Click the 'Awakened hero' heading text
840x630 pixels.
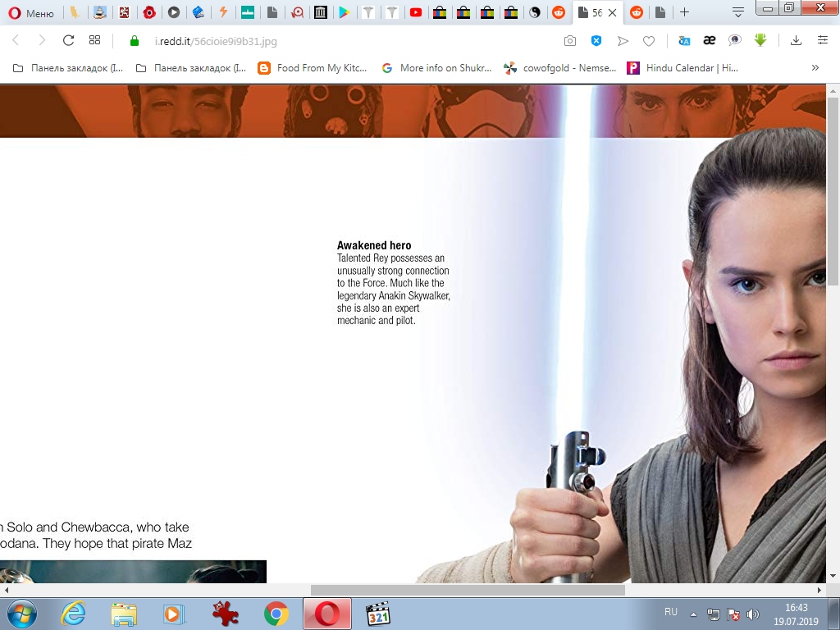pos(374,245)
